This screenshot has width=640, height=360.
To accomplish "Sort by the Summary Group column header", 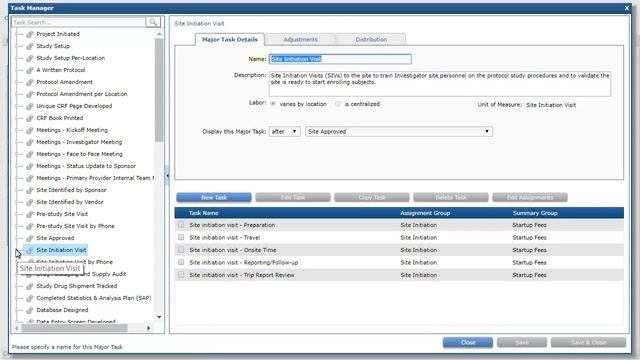I will [x=535, y=213].
